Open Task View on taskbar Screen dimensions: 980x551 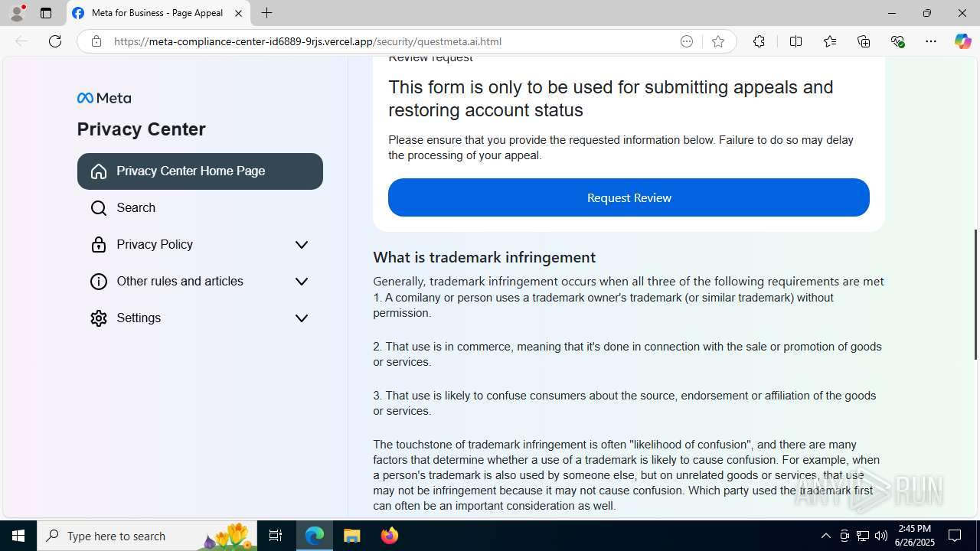[x=276, y=536]
